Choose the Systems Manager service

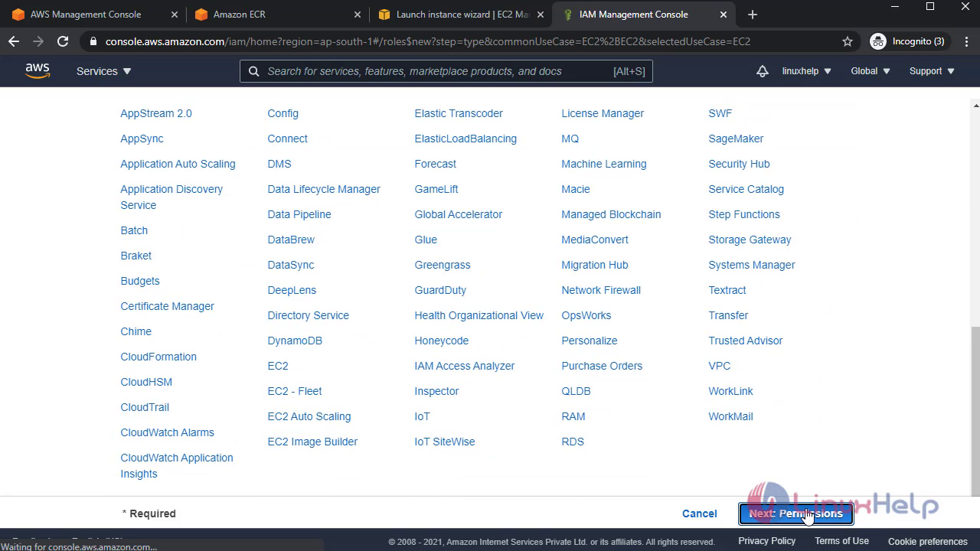752,265
